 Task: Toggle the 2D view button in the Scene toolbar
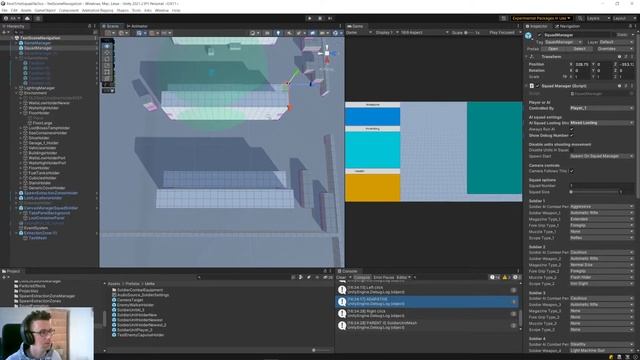pyautogui.click(x=267, y=33)
